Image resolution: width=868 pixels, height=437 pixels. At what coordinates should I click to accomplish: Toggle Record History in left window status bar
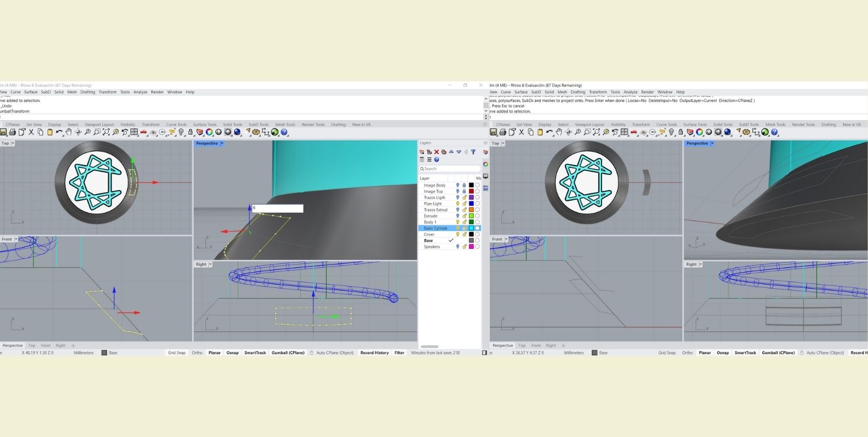coord(374,353)
